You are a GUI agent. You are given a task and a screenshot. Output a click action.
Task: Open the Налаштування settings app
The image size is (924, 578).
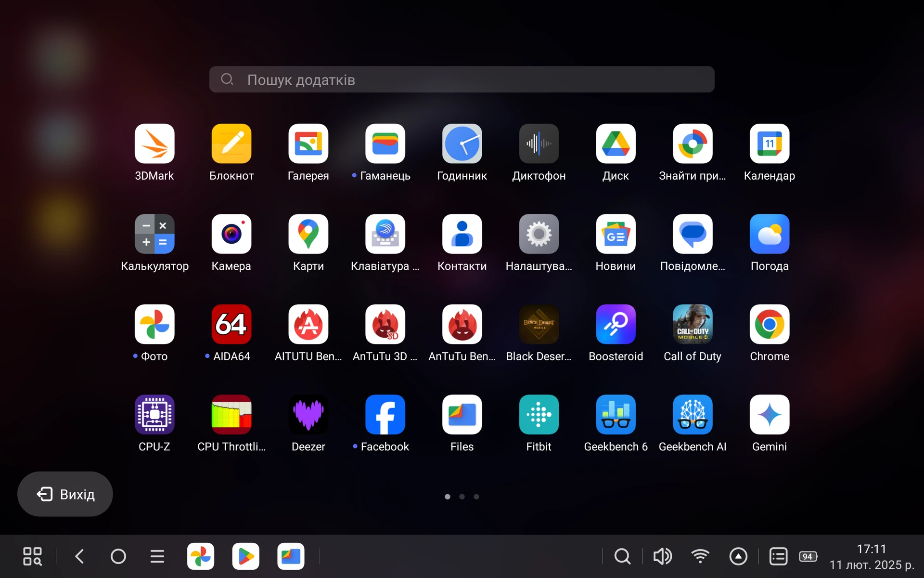point(539,234)
